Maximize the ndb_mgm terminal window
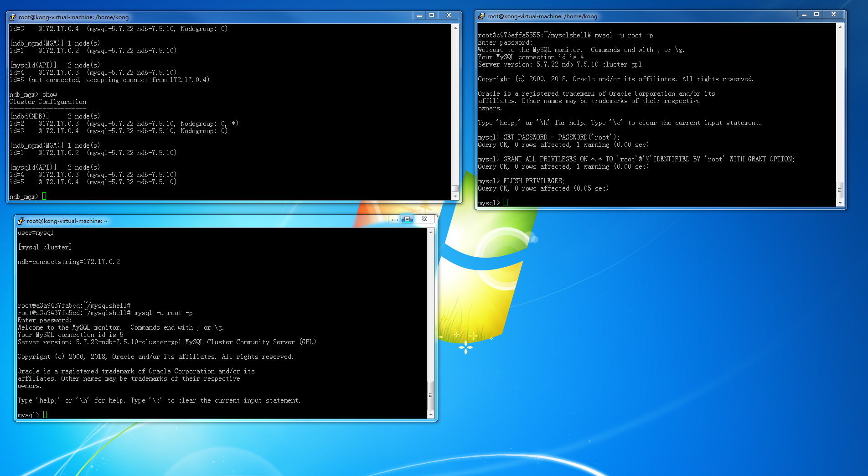This screenshot has height=476, width=868. tap(432, 16)
